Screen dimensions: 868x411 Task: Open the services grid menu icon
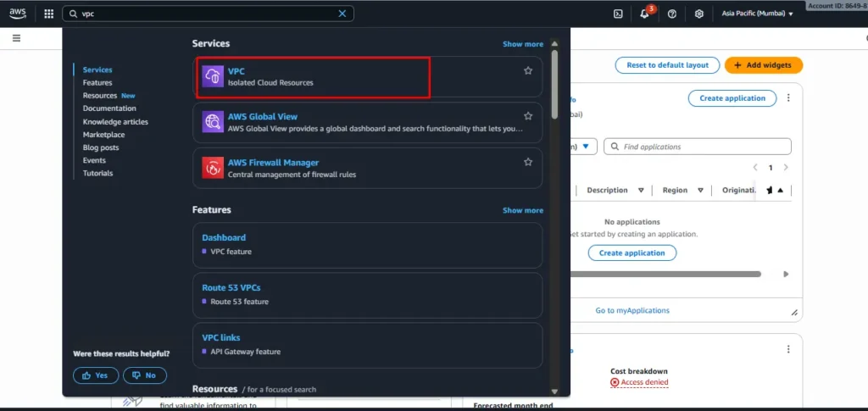48,14
